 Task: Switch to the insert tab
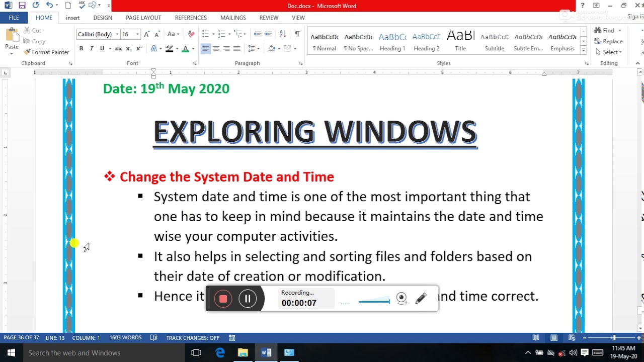[73, 18]
